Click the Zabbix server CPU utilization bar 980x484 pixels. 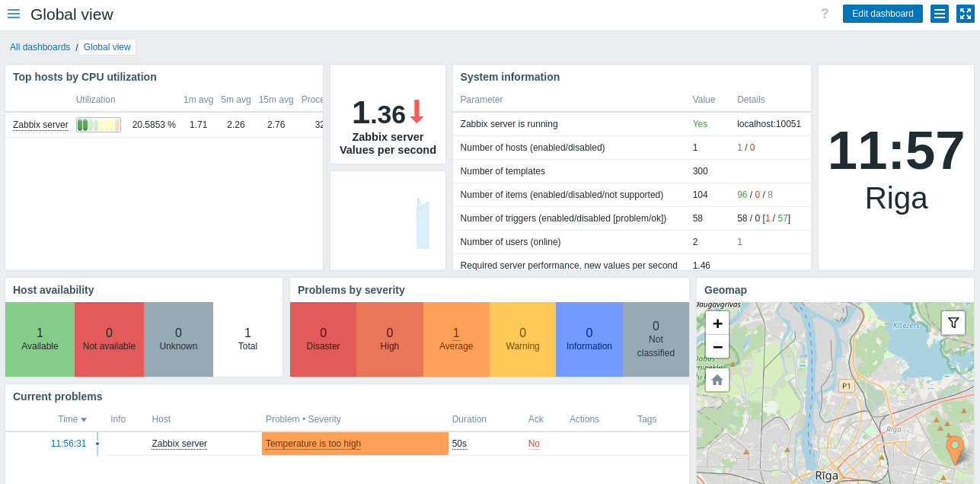click(x=97, y=124)
